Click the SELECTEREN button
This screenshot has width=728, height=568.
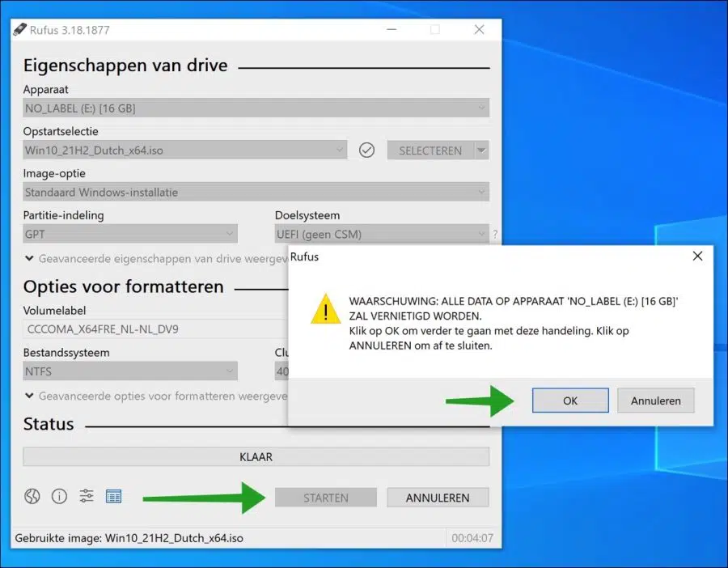[x=430, y=150]
